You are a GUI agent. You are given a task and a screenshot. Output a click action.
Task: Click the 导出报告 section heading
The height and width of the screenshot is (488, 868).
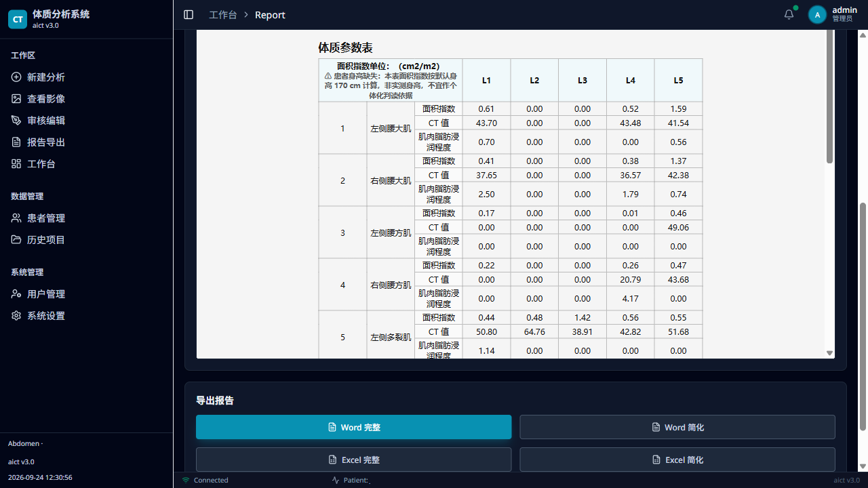[215, 401]
